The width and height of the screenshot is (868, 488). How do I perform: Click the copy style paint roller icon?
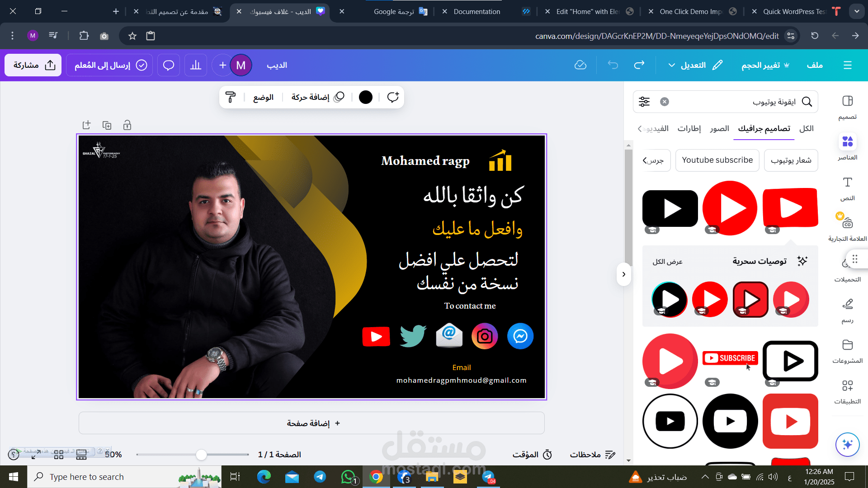(x=231, y=97)
